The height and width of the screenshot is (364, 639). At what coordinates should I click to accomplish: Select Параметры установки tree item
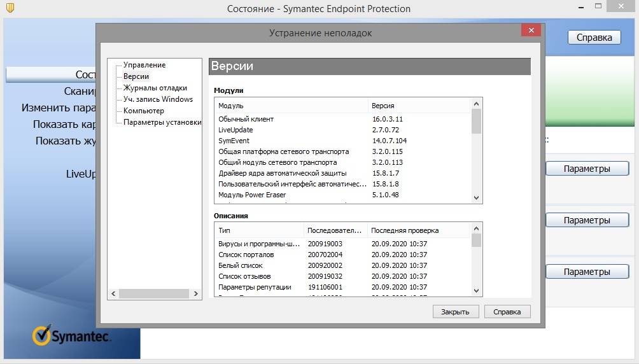pyautogui.click(x=162, y=122)
